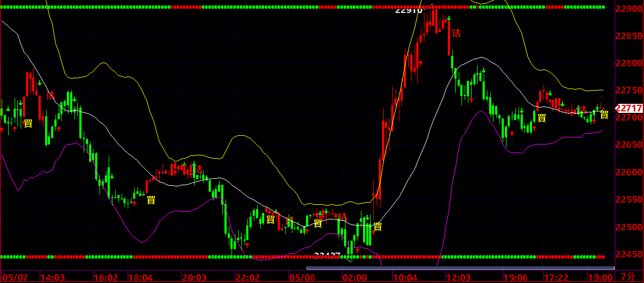Click the 22800 price axis label
Viewport: 644px width, 283px height.
tap(629, 64)
